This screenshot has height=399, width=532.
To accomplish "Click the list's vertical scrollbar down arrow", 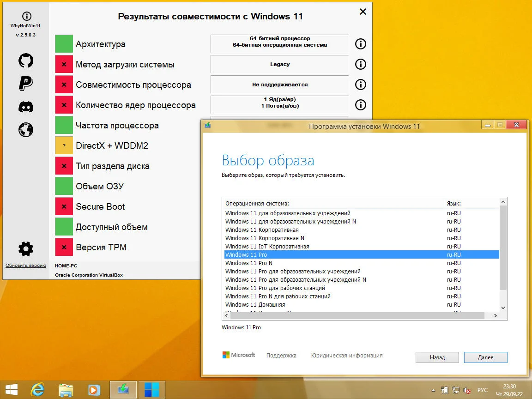I will pyautogui.click(x=503, y=308).
